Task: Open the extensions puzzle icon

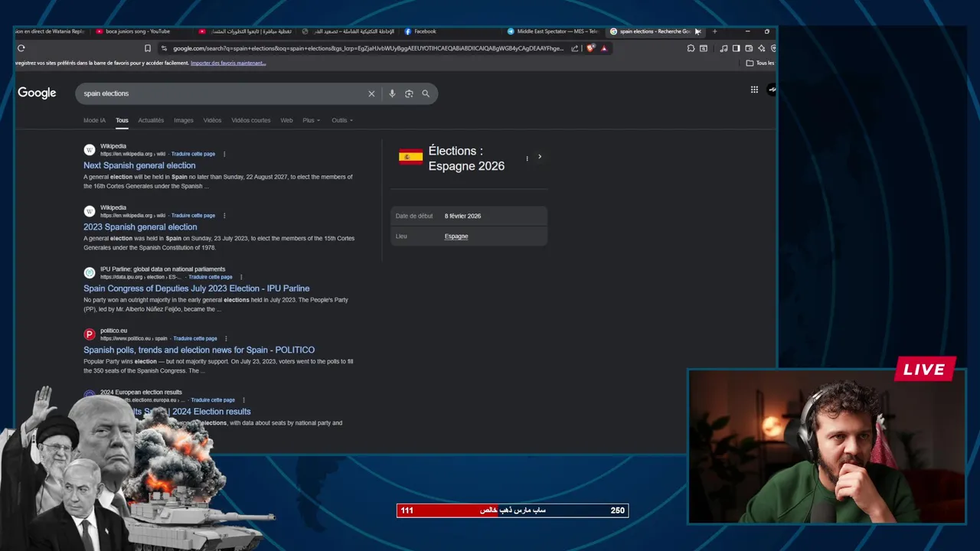Action: pos(691,48)
